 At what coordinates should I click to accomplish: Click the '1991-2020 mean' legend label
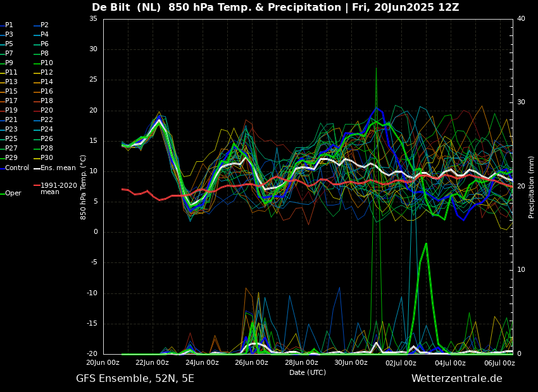click(x=59, y=189)
